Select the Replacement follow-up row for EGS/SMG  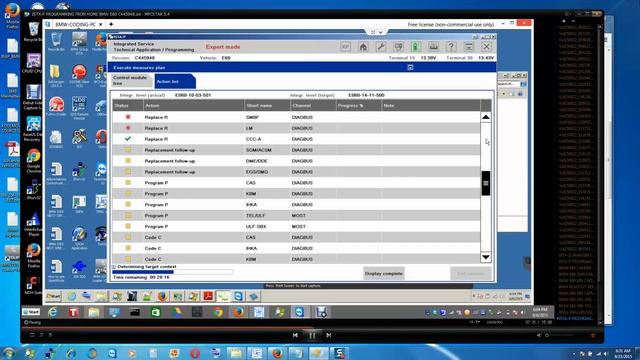[296, 172]
